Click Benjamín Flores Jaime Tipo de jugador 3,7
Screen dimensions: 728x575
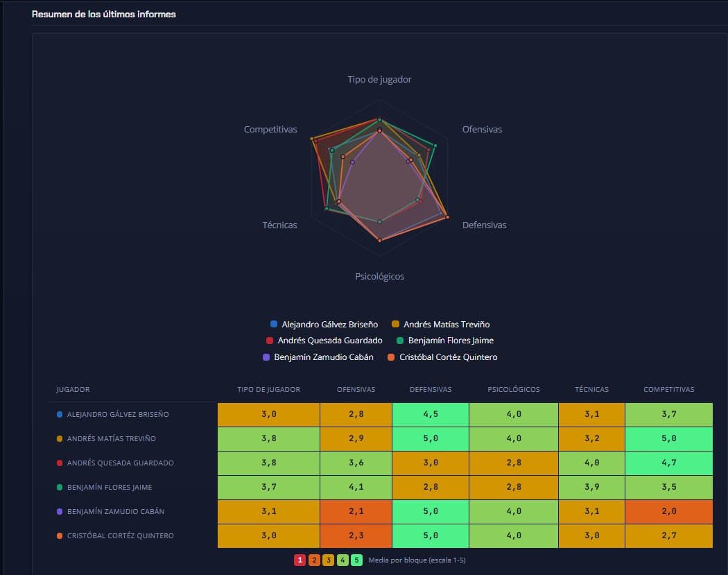[x=268, y=487]
